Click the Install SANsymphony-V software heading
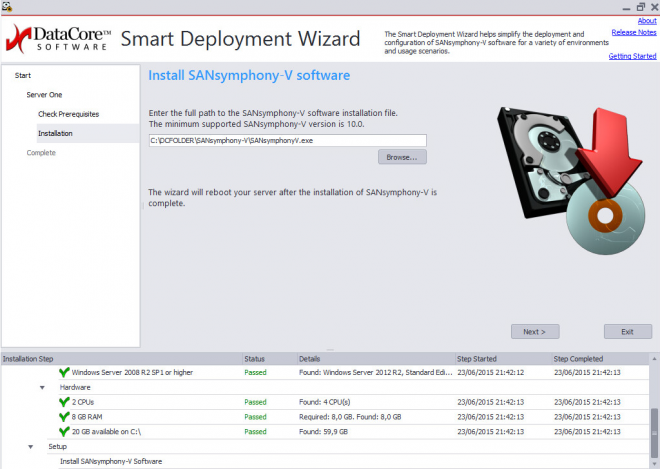This screenshot has width=660, height=469. (249, 75)
